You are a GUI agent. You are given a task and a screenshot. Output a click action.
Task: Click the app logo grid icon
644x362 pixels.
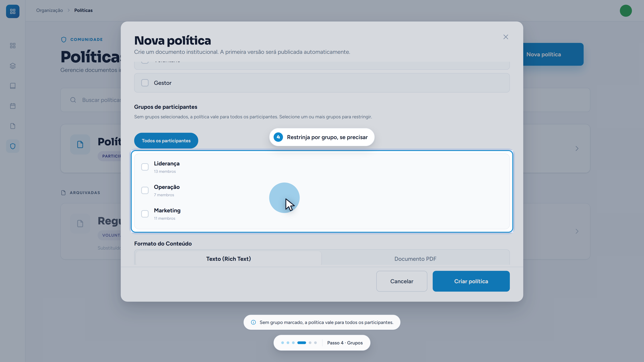13,11
